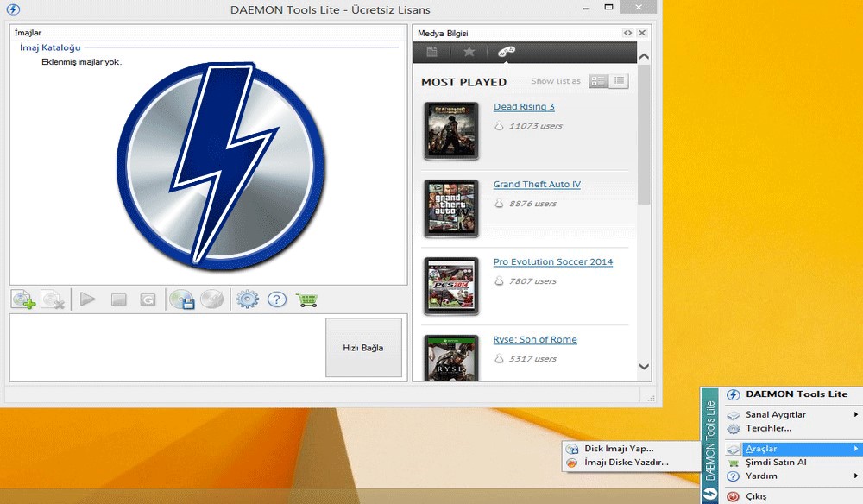The width and height of the screenshot is (863, 504).
Task: Choose Çıkış to exit
Action: (792, 496)
